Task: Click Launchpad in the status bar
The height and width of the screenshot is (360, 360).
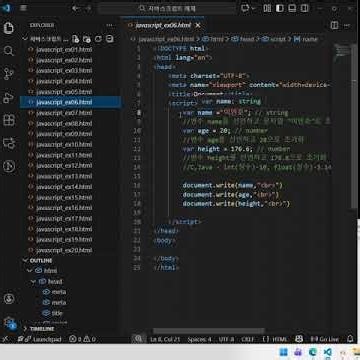Action: [x=40, y=339]
